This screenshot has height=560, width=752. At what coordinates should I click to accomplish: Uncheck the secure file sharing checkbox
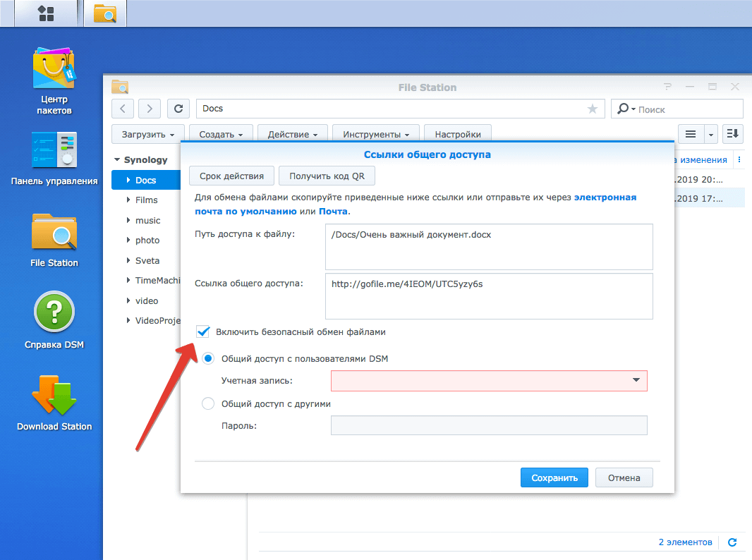(x=204, y=331)
